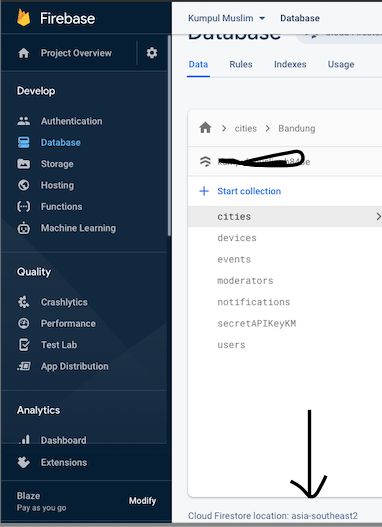Click the Quality section heading
The width and height of the screenshot is (382, 527).
[34, 272]
